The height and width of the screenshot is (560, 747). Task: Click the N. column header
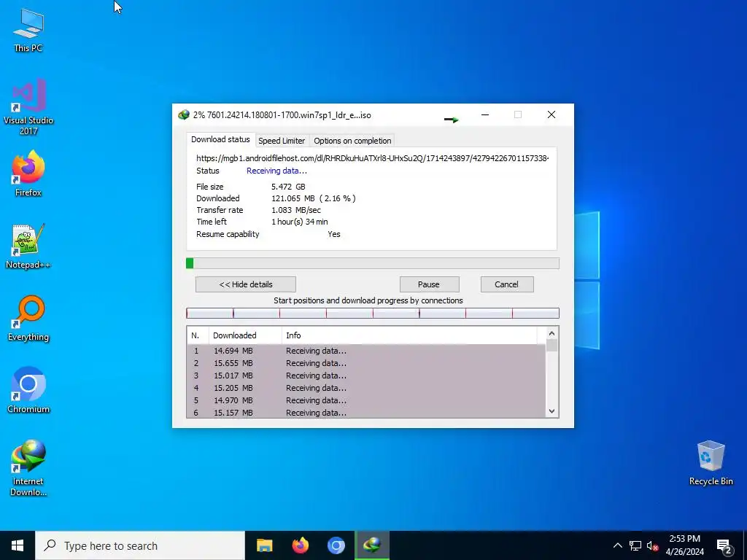point(198,335)
